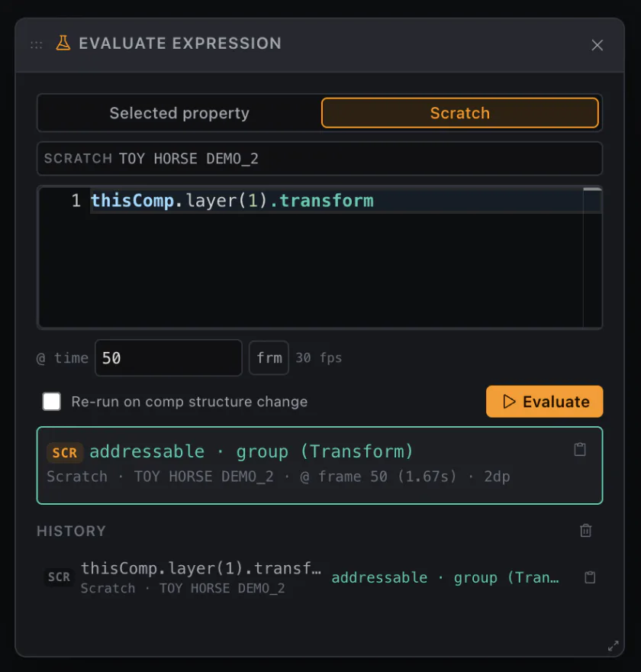Viewport: 641px width, 672px height.
Task: Copy the history entry result via clipboard icon
Action: [590, 577]
